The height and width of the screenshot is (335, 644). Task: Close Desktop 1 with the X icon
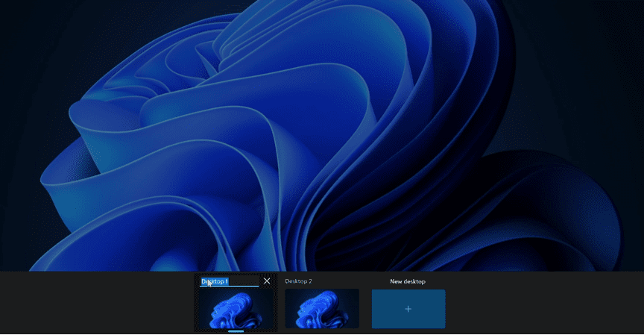[x=267, y=281]
